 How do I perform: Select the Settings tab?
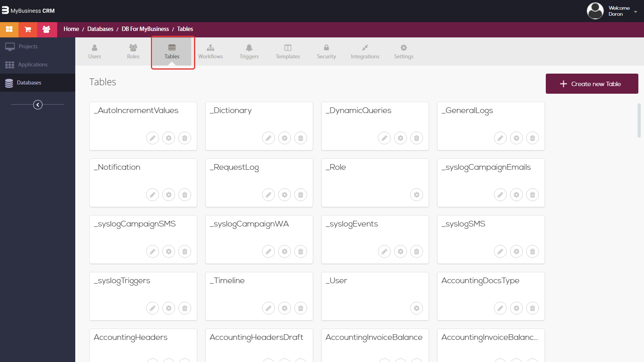coord(404,51)
